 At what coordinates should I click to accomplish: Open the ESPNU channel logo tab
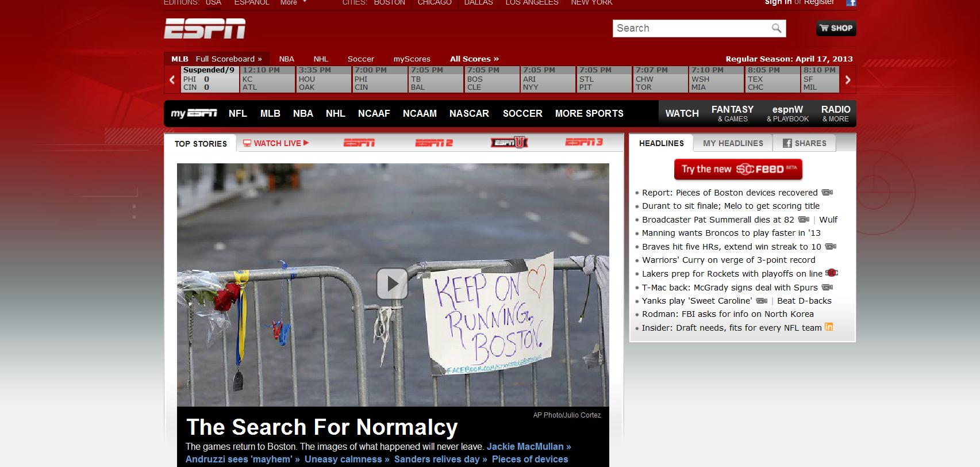(509, 143)
